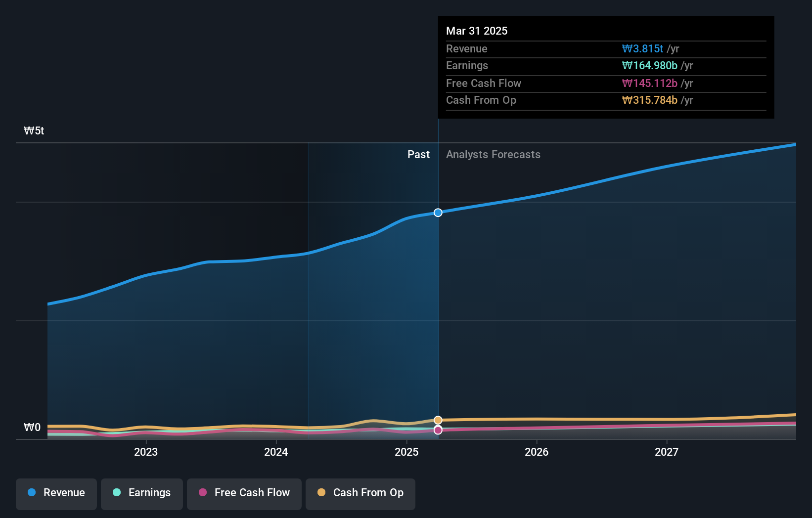Click the yellow Cash From Op legend dot
Viewport: 812px width, 518px height.
click(321, 493)
